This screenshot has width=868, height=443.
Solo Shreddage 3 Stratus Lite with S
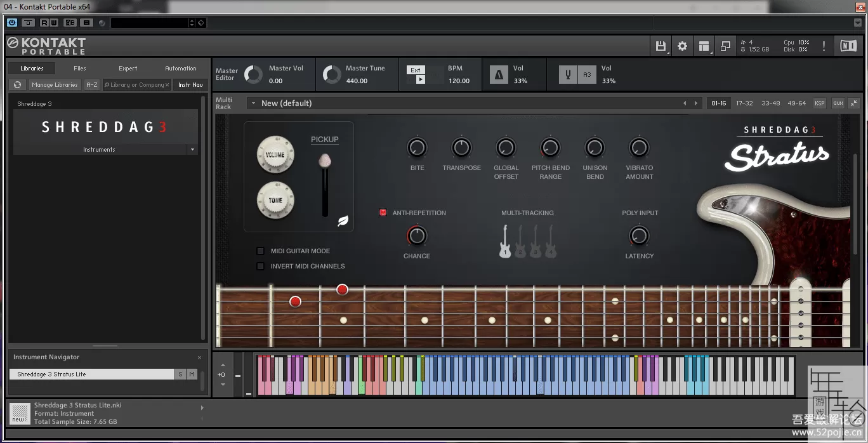coord(180,374)
